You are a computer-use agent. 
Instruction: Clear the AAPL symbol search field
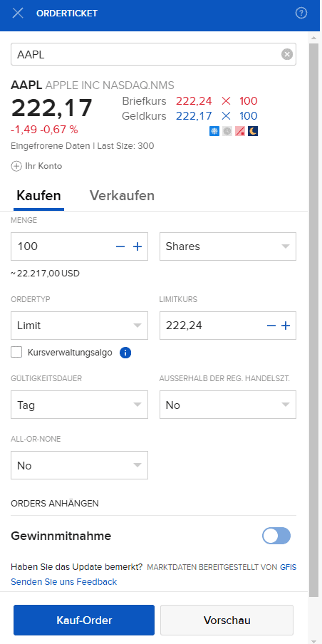(287, 54)
